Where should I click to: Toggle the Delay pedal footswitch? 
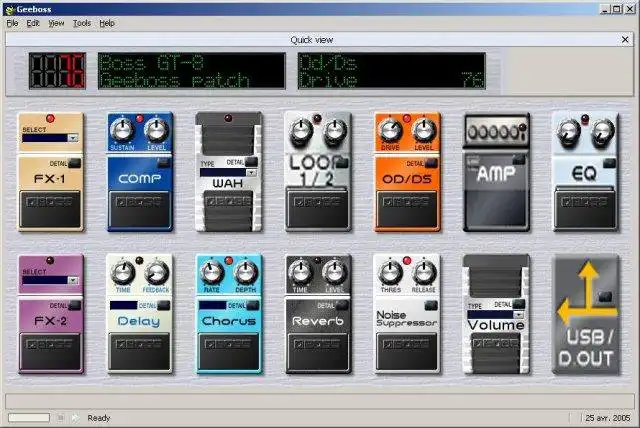[x=139, y=351]
